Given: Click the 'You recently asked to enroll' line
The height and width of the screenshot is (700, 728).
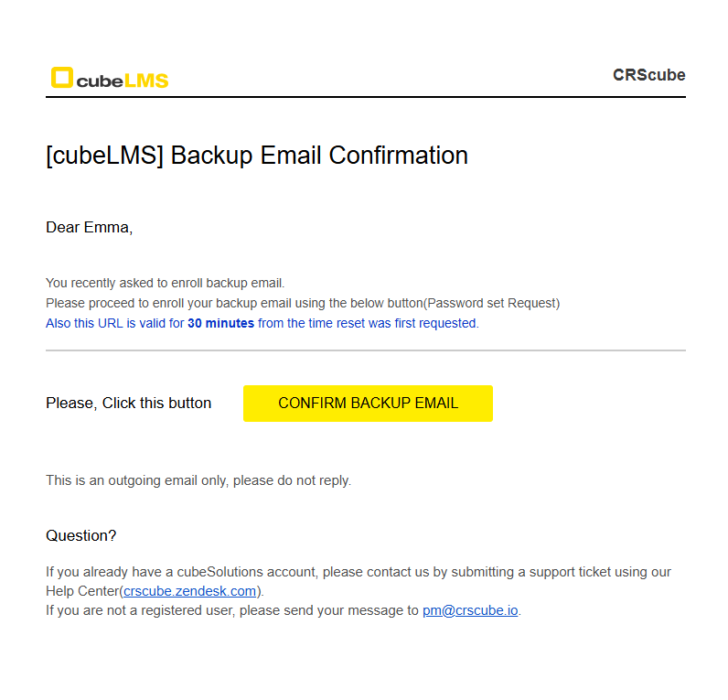Looking at the screenshot, I should click(165, 283).
